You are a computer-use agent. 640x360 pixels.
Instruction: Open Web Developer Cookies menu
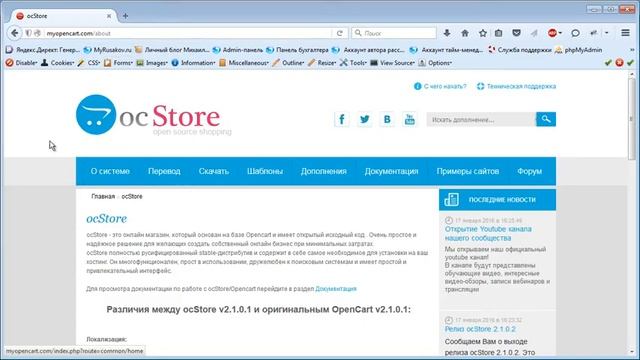[x=58, y=63]
